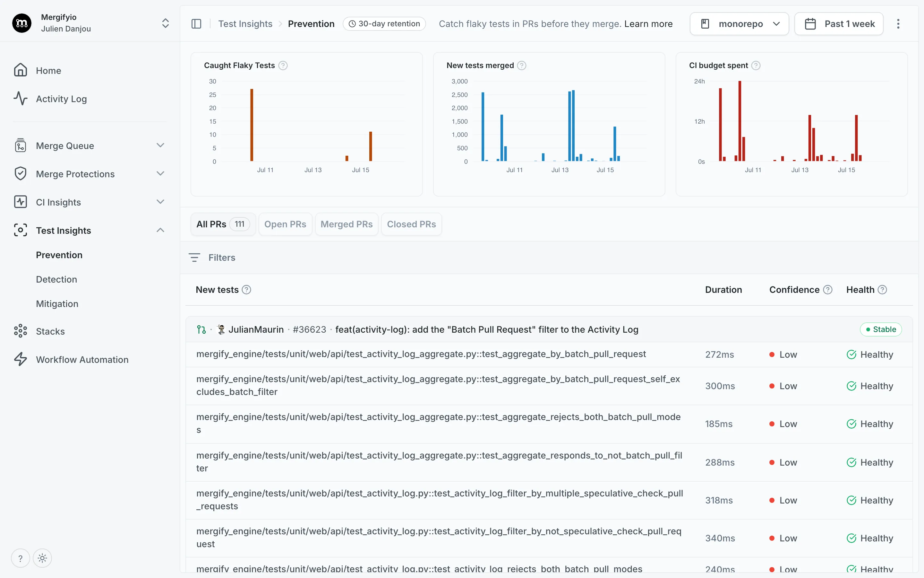The height and width of the screenshot is (578, 924).
Task: Open Activity Log in sidebar
Action: pos(62,99)
